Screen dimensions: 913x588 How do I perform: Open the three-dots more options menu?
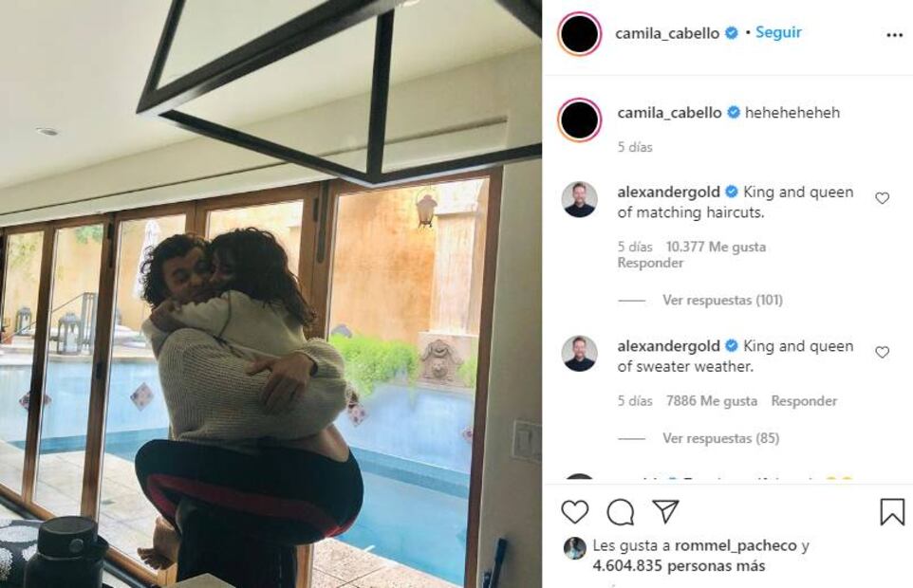(x=894, y=35)
